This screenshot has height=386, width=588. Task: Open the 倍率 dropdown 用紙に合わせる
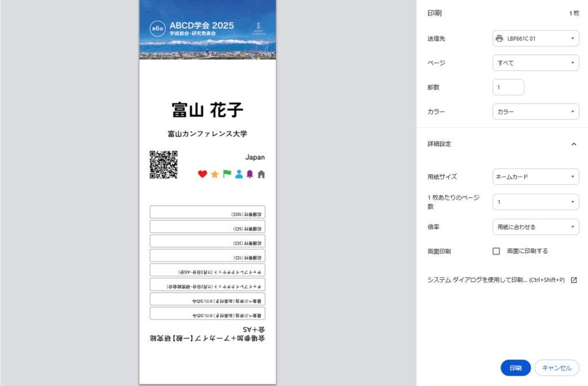[536, 226]
